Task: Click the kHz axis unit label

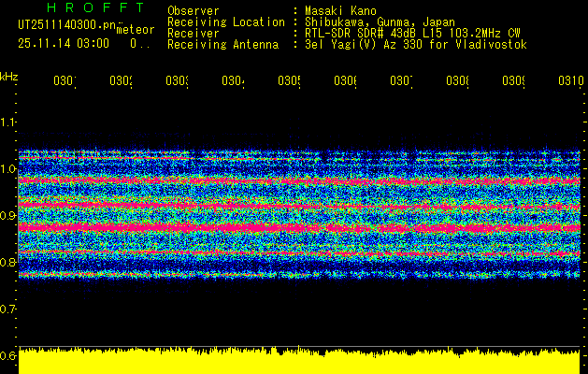Action: pos(9,77)
